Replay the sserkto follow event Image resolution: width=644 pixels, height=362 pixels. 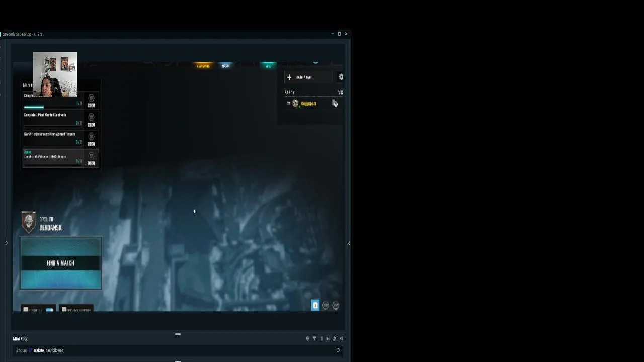point(338,350)
